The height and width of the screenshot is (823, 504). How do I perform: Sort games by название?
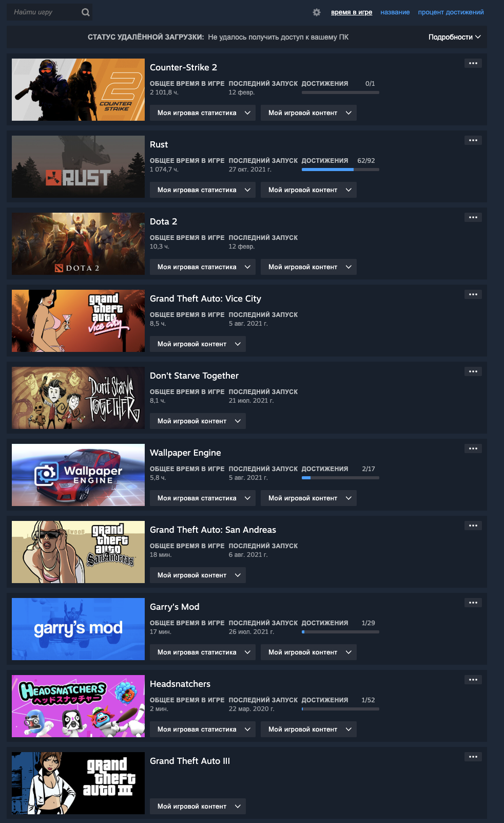[395, 12]
